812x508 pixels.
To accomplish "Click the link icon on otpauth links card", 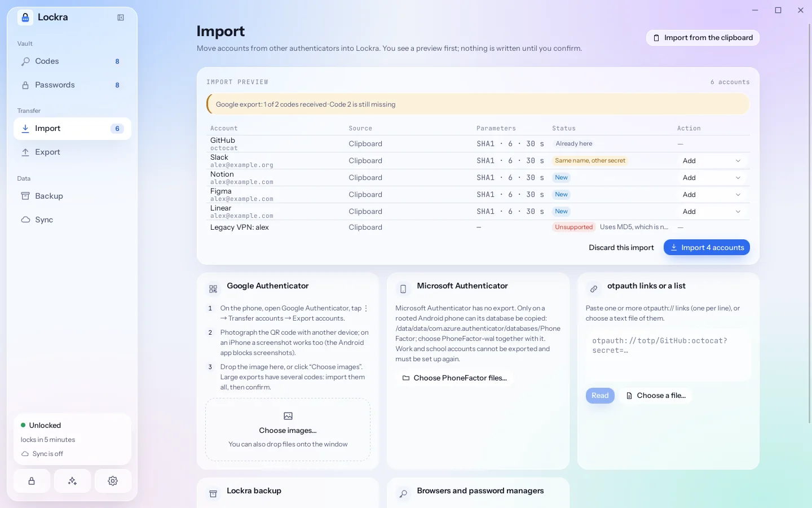I will (x=594, y=289).
